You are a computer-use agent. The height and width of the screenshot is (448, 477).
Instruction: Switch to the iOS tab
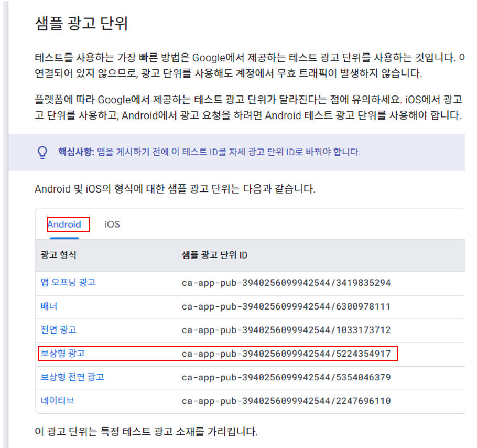pyautogui.click(x=112, y=225)
